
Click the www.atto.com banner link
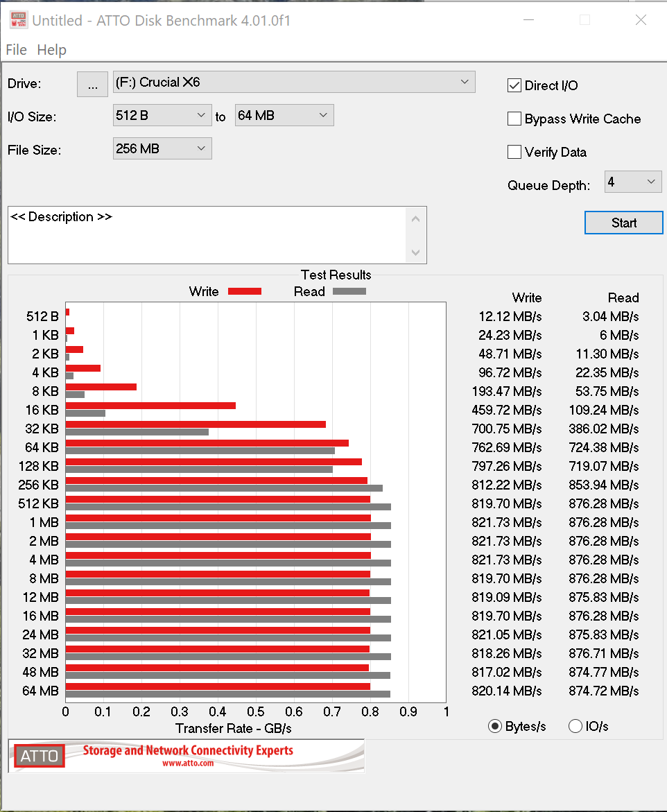(x=188, y=763)
